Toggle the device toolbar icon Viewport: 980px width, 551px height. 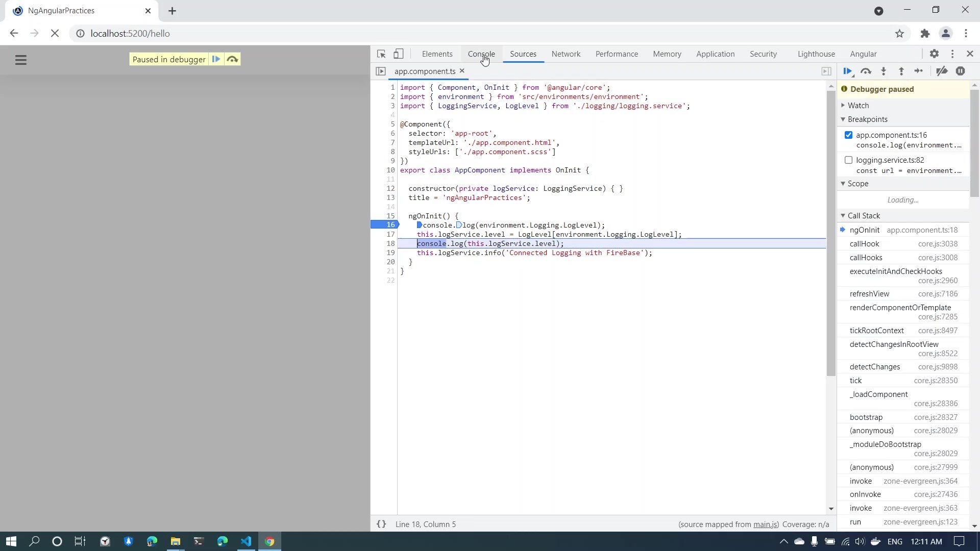click(x=399, y=54)
